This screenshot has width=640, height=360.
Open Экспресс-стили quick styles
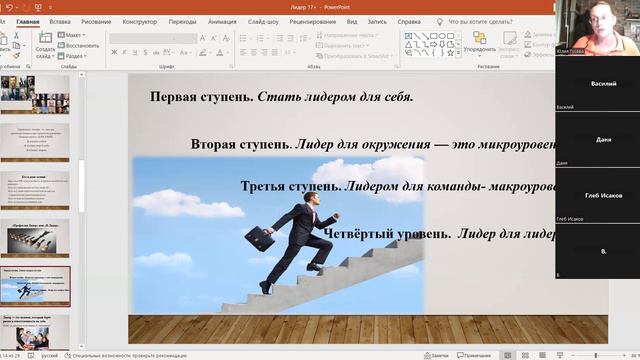tap(509, 44)
